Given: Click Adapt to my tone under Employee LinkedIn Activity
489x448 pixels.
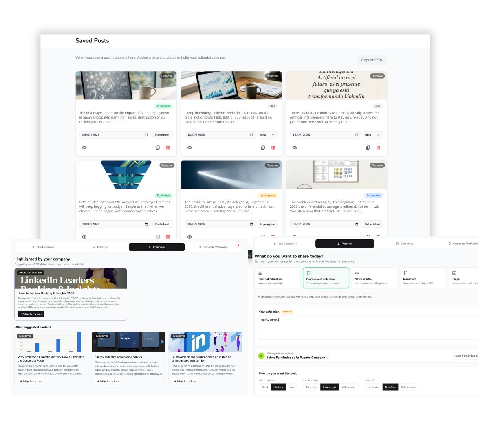Looking at the screenshot, I should [x=31, y=381].
